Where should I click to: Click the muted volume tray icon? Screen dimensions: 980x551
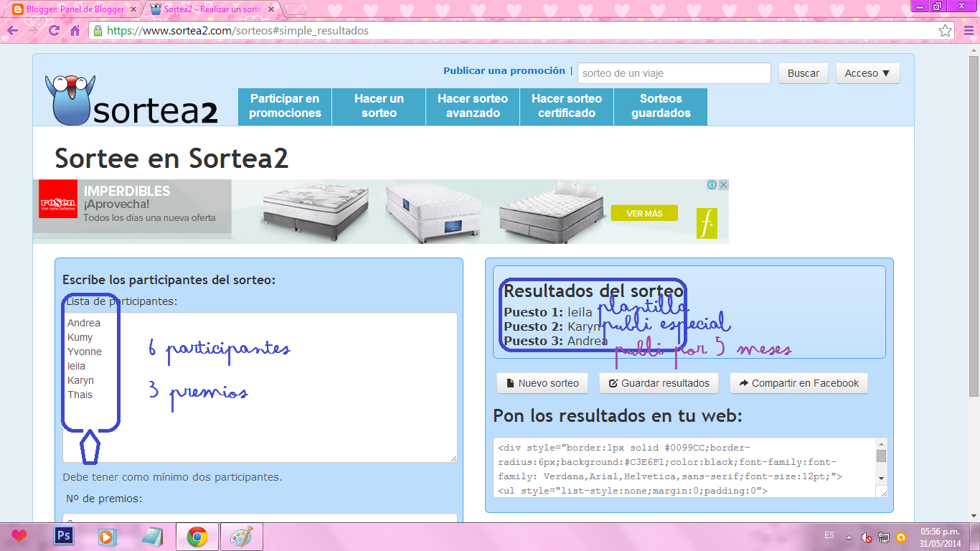[867, 537]
